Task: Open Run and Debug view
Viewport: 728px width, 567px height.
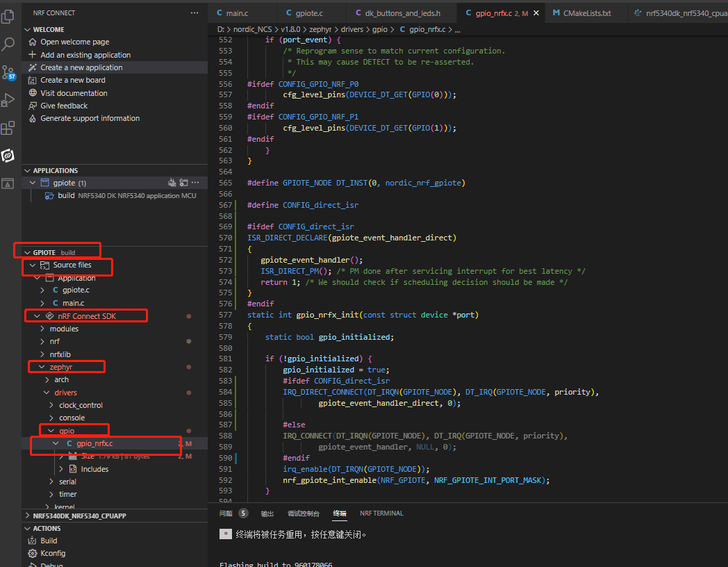Action: pos(8,100)
